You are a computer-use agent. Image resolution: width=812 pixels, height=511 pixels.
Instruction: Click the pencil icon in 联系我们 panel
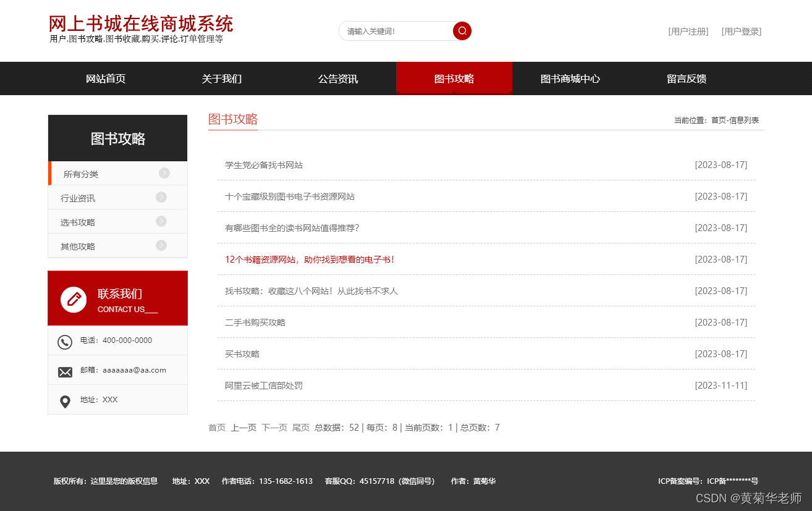coord(73,298)
